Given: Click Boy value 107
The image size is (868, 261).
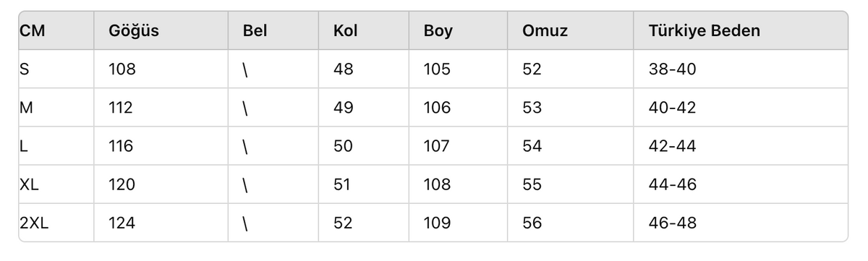Looking at the screenshot, I should pos(437,146).
